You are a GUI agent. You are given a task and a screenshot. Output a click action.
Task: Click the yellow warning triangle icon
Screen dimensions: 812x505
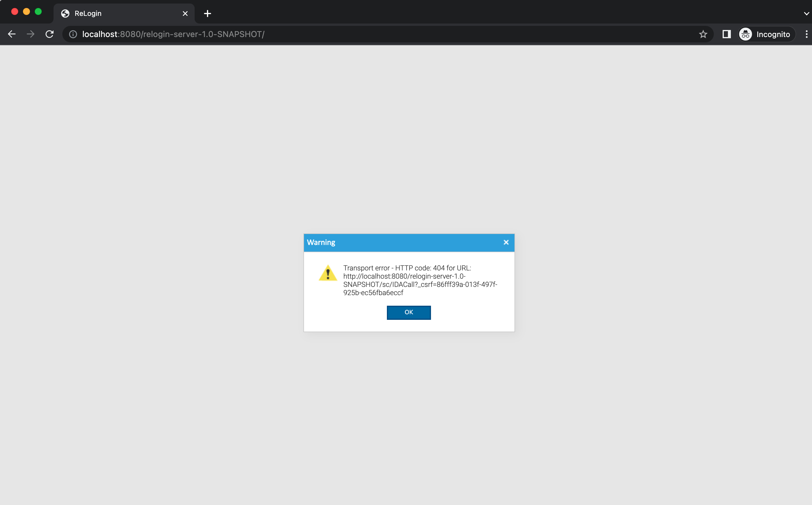click(328, 273)
